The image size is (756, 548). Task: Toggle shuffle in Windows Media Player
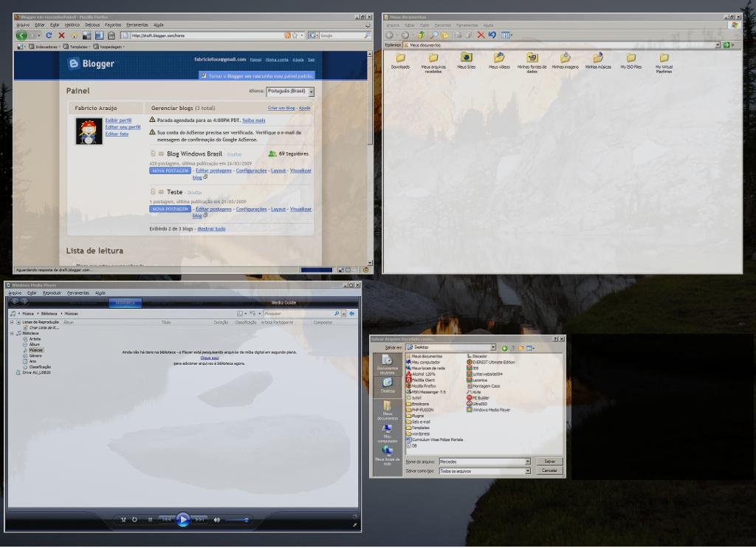pos(123,519)
